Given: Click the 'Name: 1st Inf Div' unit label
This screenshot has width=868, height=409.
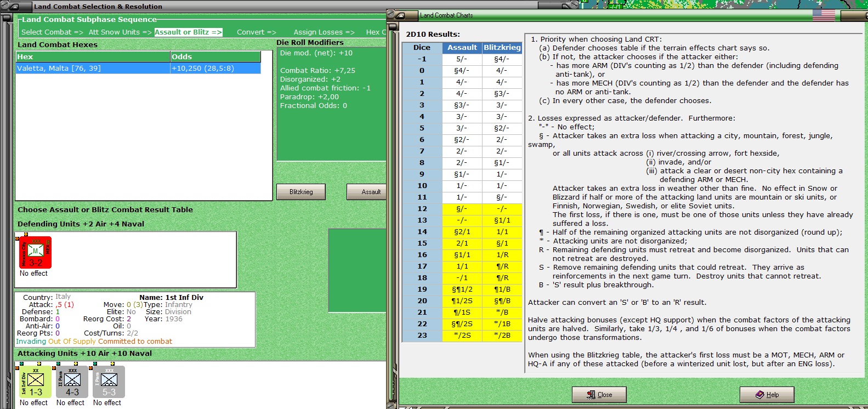Looking at the screenshot, I should pyautogui.click(x=171, y=298).
